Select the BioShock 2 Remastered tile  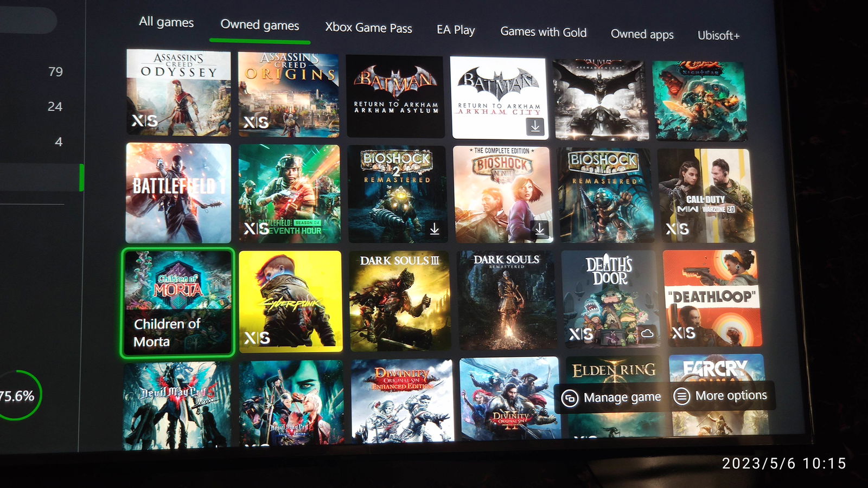pyautogui.click(x=397, y=194)
